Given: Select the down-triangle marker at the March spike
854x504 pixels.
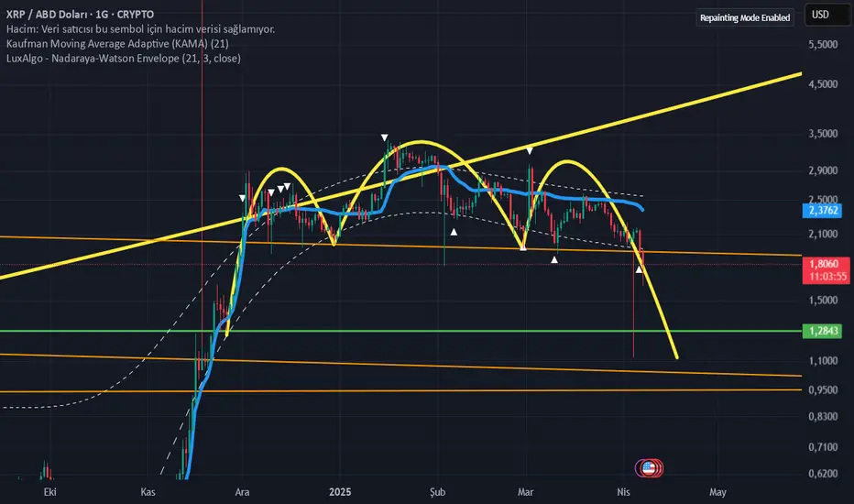Looking at the screenshot, I should click(530, 151).
